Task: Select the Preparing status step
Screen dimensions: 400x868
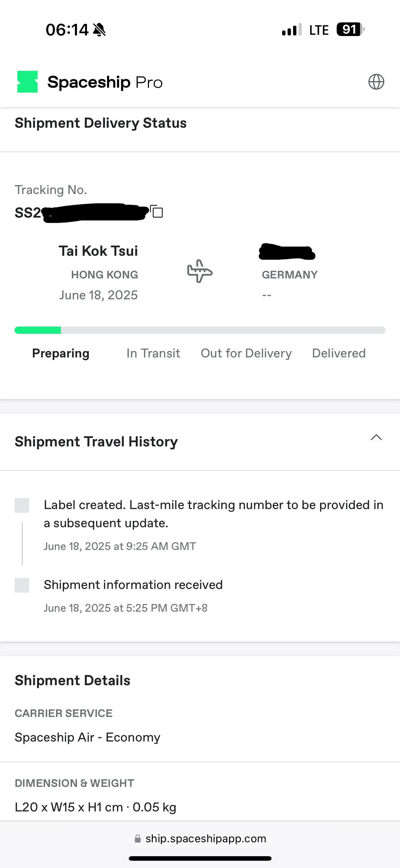Action: (61, 353)
